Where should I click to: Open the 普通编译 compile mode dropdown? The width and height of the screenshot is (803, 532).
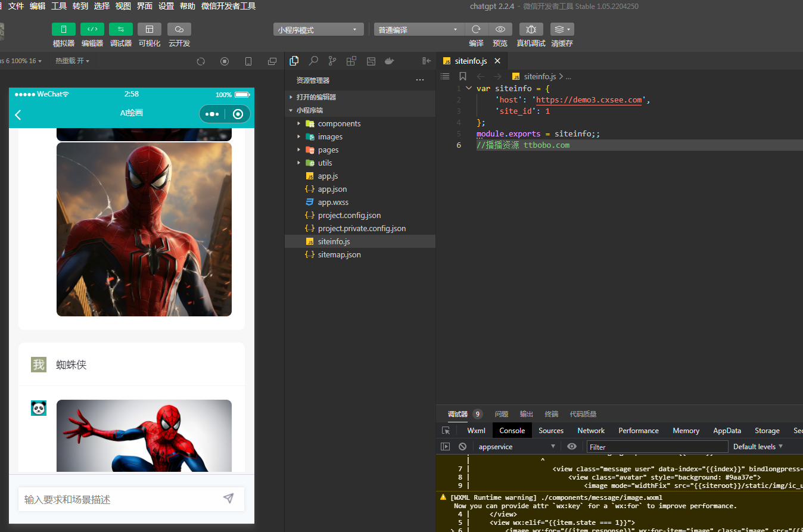pyautogui.click(x=419, y=30)
